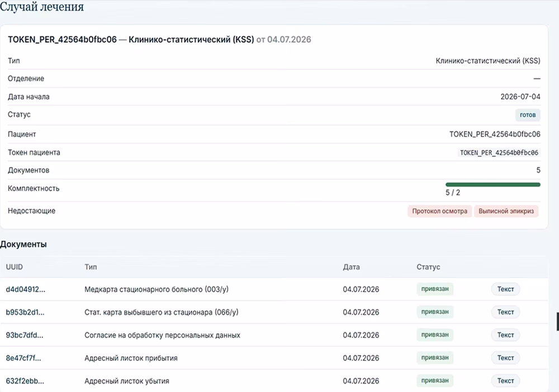The height and width of the screenshot is (392, 559).
Task: Click text Адресный листок убытия
Action: click(126, 381)
